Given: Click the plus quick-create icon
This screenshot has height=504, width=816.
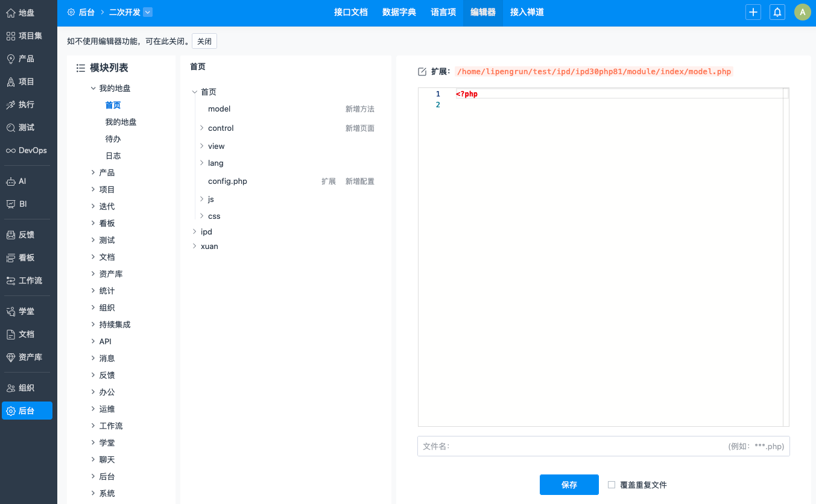Looking at the screenshot, I should point(753,12).
